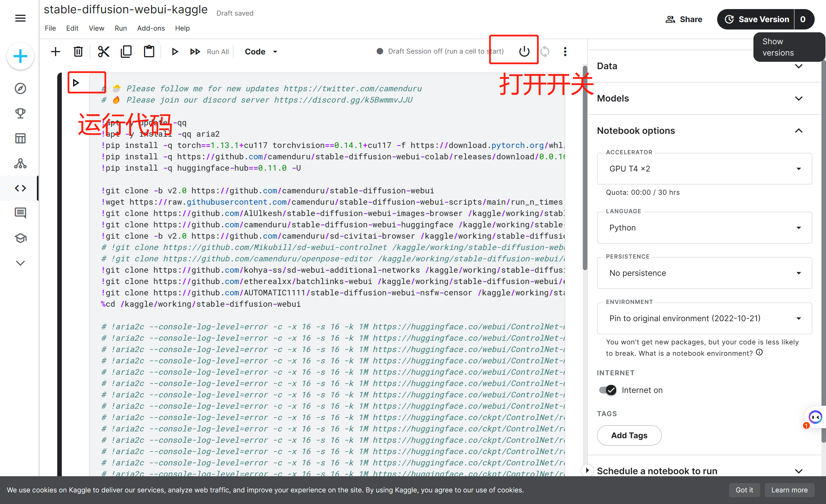The width and height of the screenshot is (826, 504).
Task: Collapse right sidebar arrow button
Action: tap(587, 470)
